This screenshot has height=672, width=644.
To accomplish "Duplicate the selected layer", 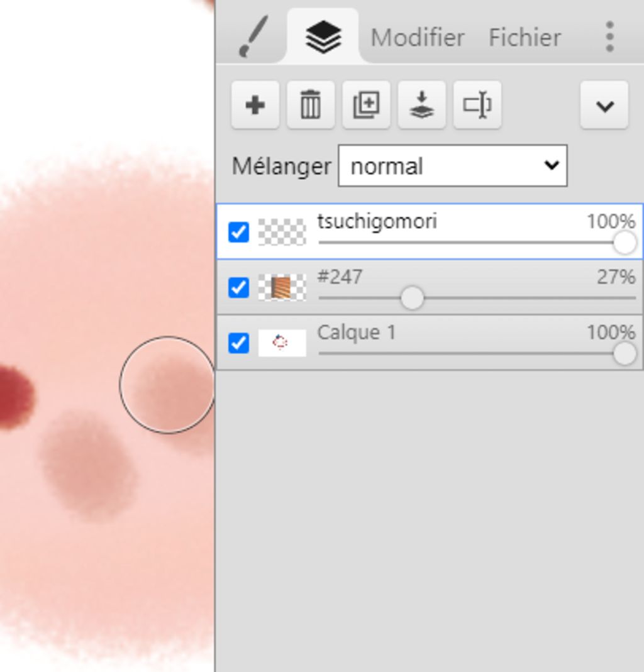I will (x=366, y=105).
